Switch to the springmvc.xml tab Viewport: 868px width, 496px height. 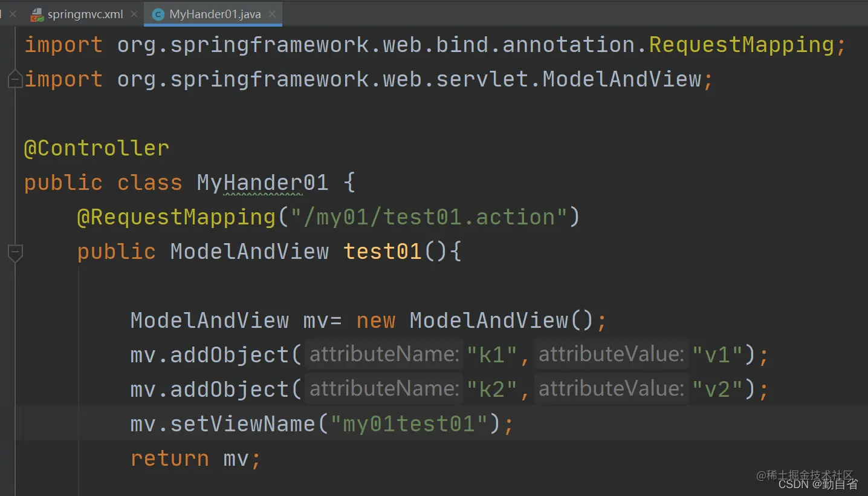pyautogui.click(x=84, y=14)
